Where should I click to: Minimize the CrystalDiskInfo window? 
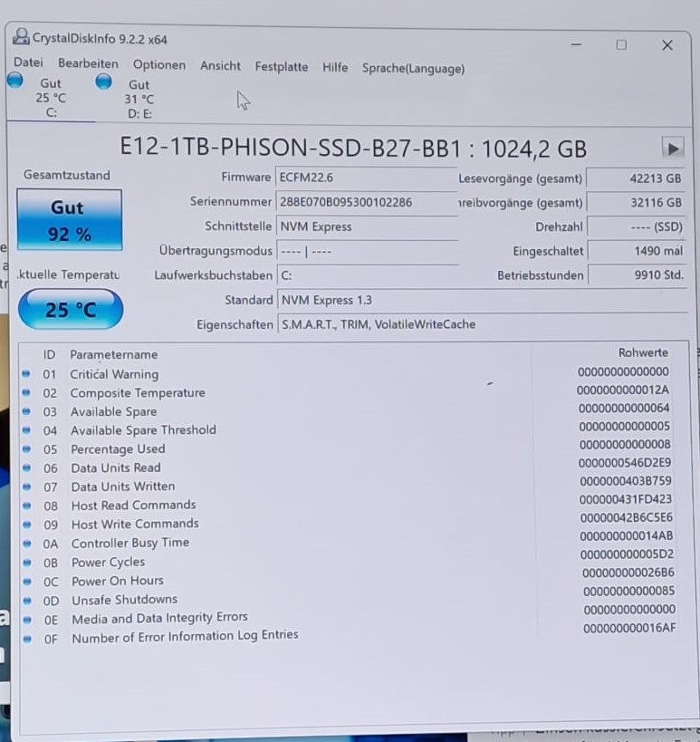(x=576, y=44)
